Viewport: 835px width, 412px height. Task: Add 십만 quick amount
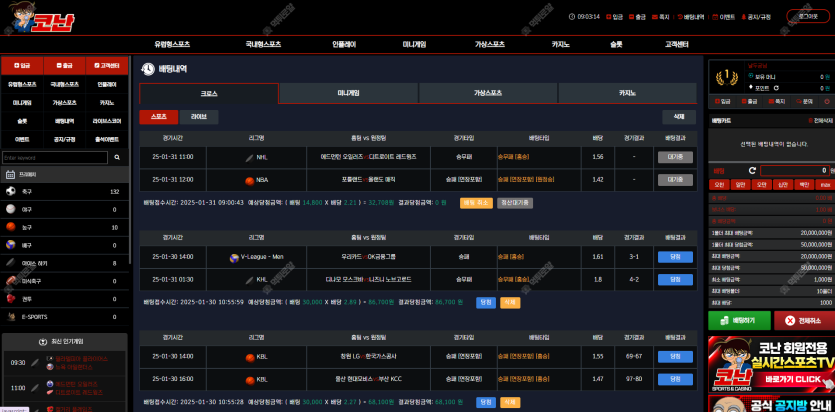tap(783, 185)
